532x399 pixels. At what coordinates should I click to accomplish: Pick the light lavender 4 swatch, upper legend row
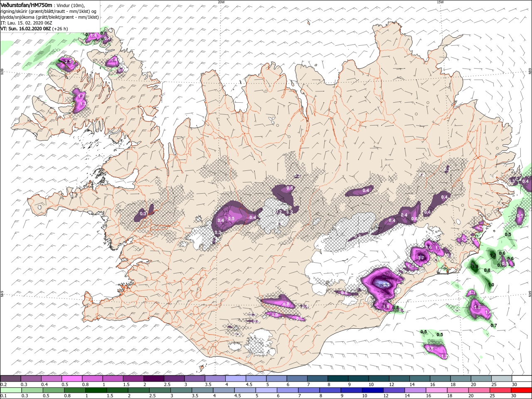point(235,379)
